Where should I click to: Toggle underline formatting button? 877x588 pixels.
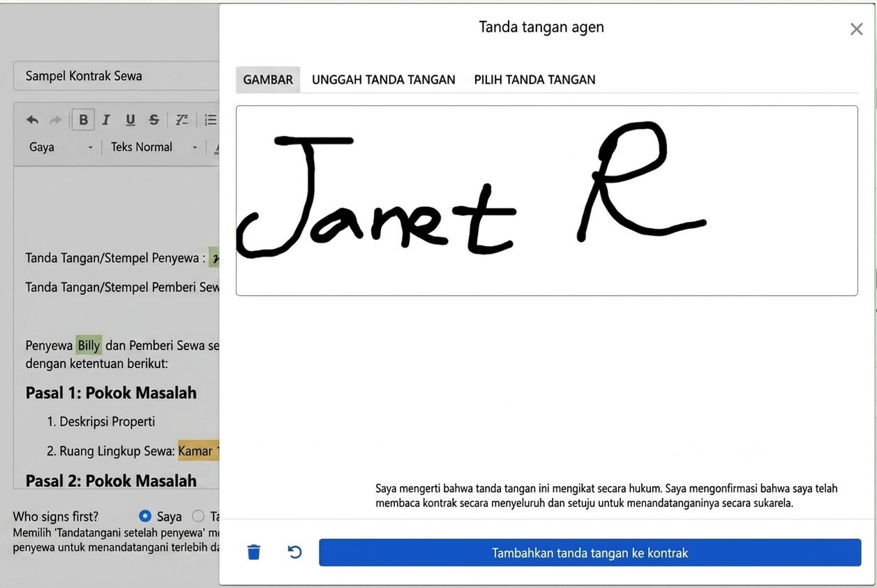tap(130, 120)
